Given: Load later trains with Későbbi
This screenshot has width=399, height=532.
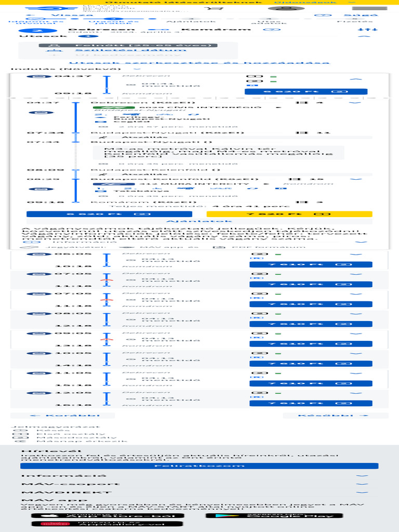Looking at the screenshot, I should [335, 416].
